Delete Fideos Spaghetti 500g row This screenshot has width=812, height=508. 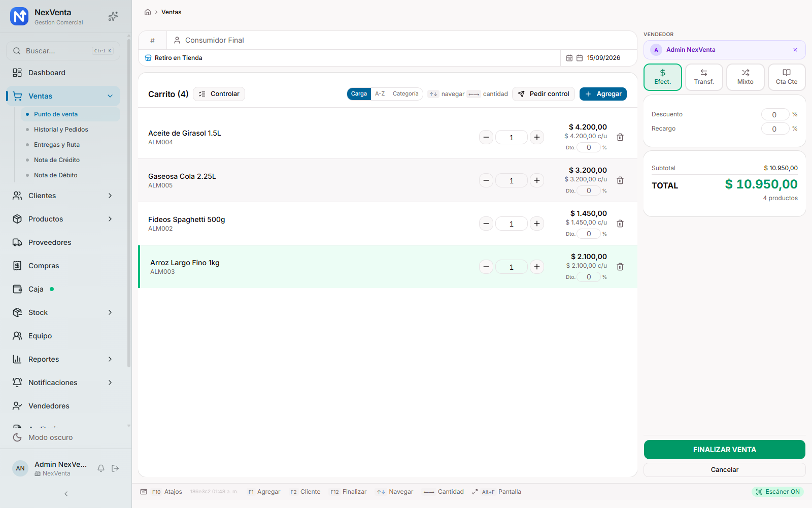620,224
